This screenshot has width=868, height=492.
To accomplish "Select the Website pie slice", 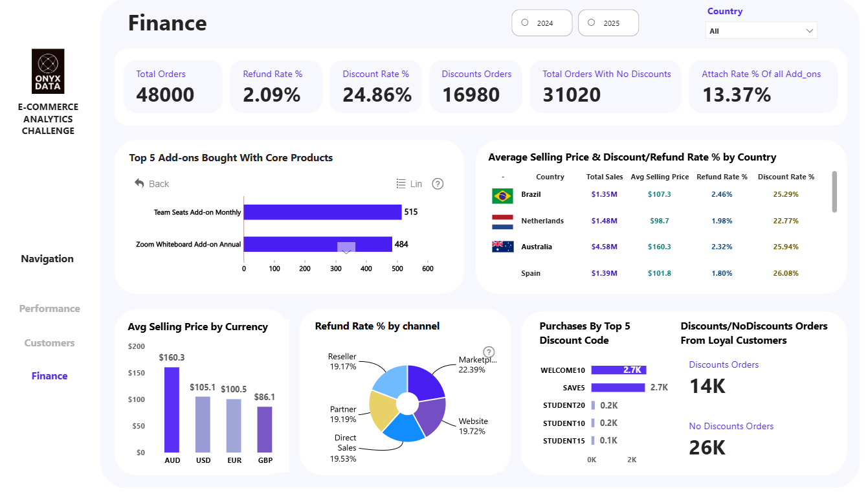I will tap(430, 416).
